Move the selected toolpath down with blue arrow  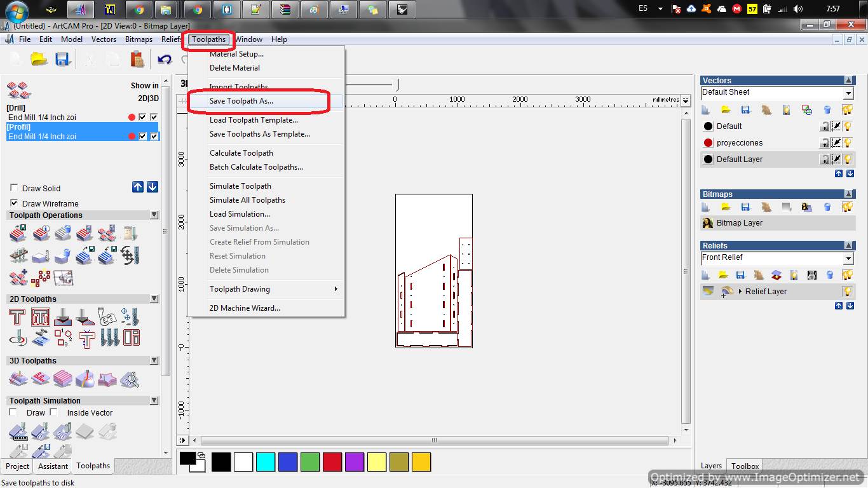tap(153, 187)
